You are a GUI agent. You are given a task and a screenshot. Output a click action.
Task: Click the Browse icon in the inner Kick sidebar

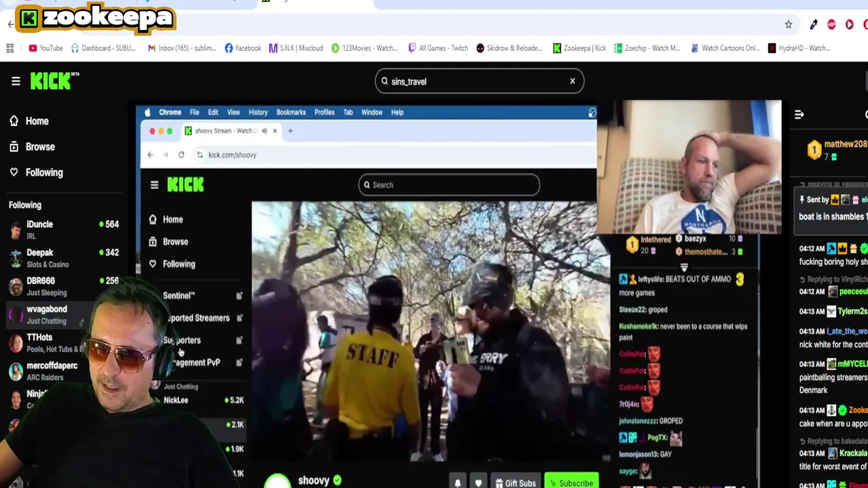point(153,242)
